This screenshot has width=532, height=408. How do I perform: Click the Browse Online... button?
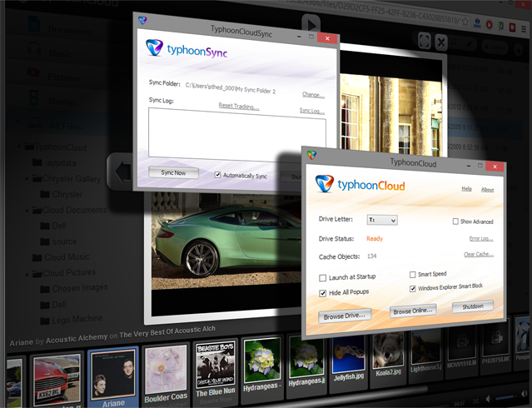413,311
